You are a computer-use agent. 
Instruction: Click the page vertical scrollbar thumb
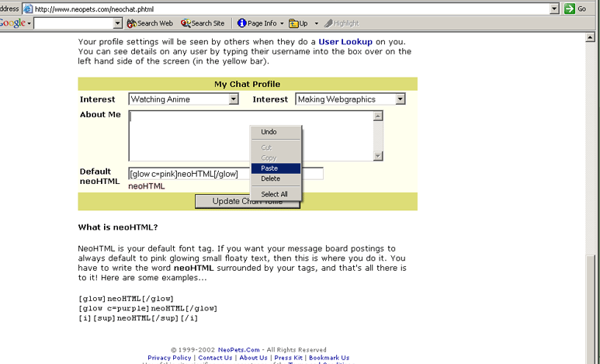pos(590,309)
